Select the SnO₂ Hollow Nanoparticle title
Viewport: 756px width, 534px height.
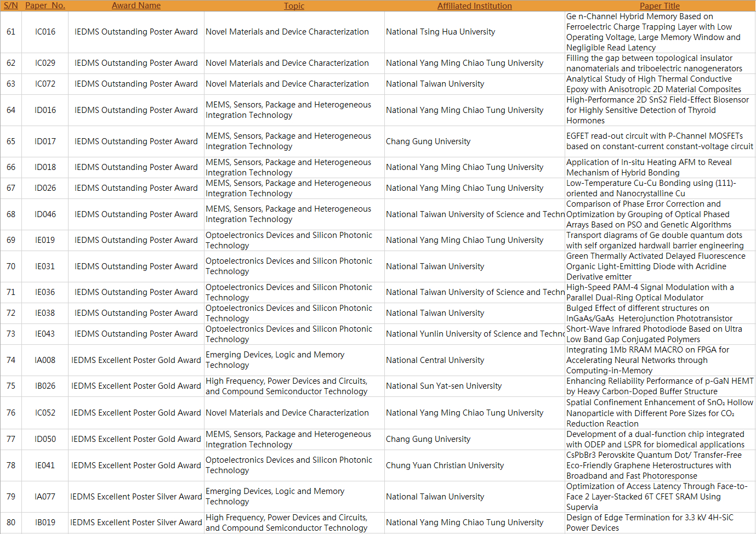[x=660, y=413]
